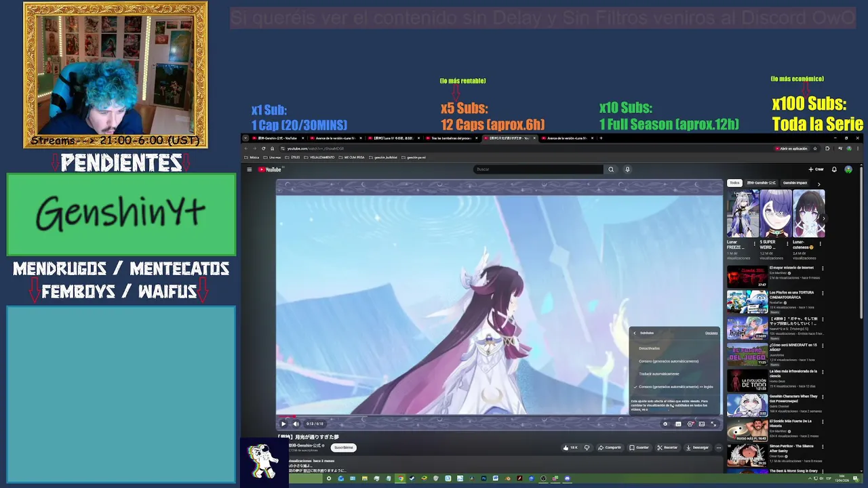Open 'LA EVOLUCIÓN DE TODO' video thumbnail

click(747, 380)
